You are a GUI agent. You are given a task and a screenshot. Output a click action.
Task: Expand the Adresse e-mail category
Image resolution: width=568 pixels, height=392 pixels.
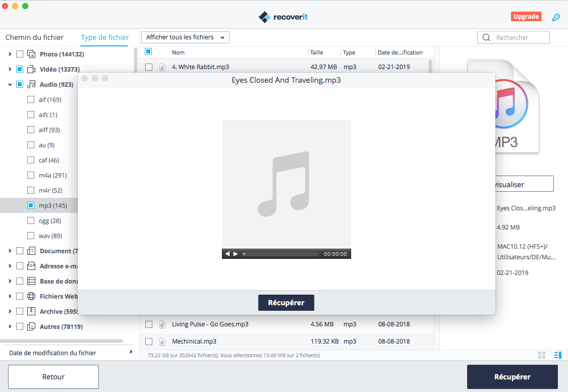(x=10, y=266)
